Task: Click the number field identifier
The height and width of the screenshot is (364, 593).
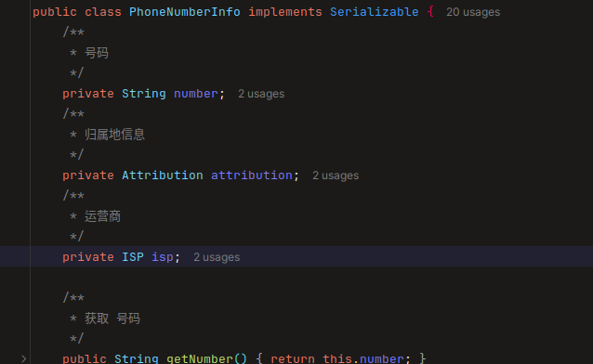Action: [195, 94]
